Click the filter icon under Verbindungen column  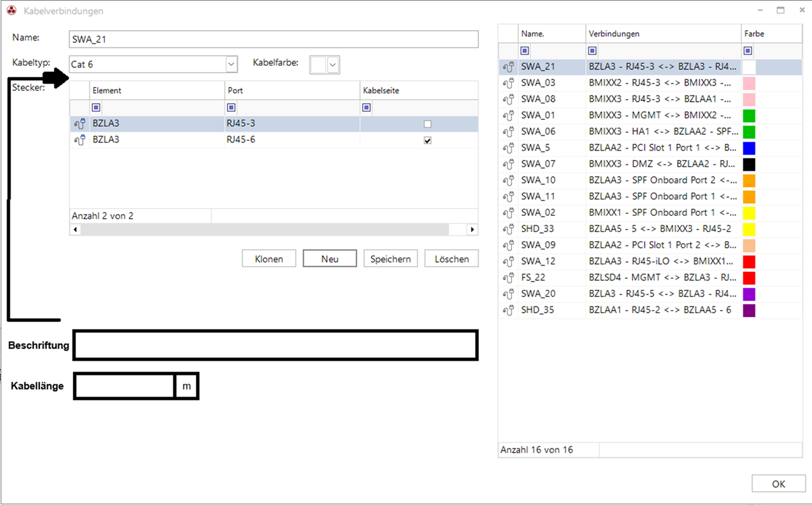(x=593, y=51)
